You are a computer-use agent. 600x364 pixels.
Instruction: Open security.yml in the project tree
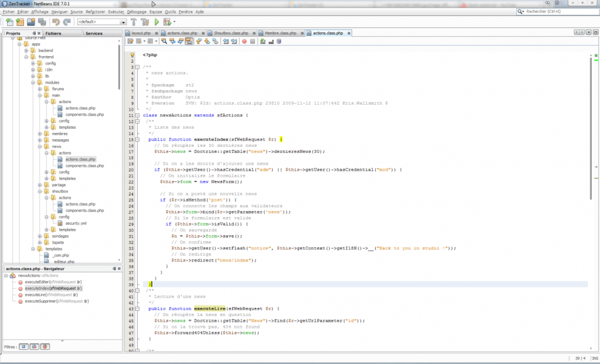(x=76, y=224)
